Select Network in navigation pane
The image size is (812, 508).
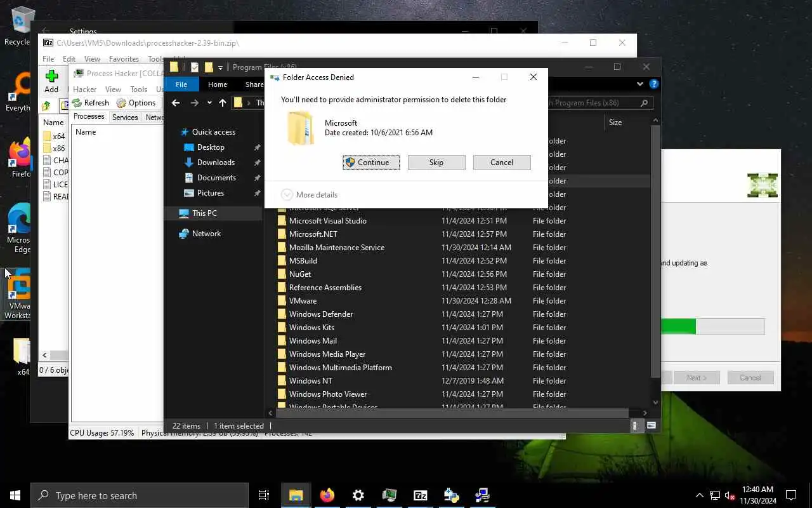[206, 234]
